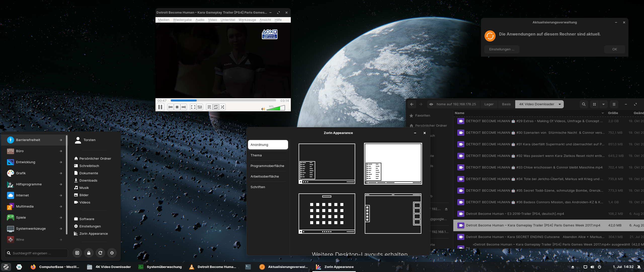Show the VLC playlist
This screenshot has height=272, width=644.
pos(209,107)
